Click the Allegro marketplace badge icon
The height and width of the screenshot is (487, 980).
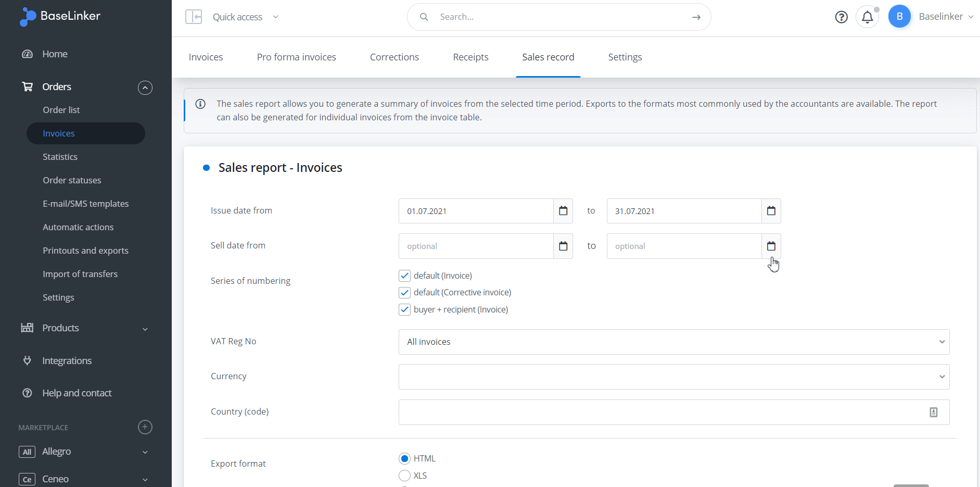[x=27, y=452]
